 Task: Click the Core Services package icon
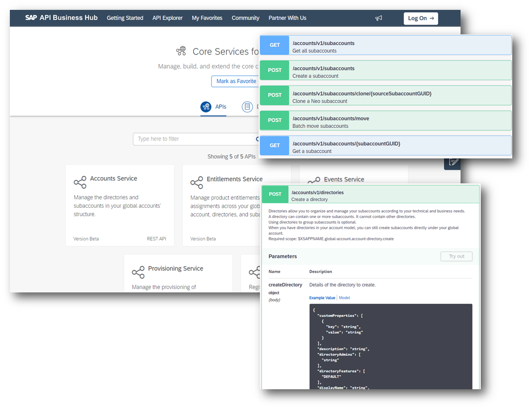click(x=181, y=51)
